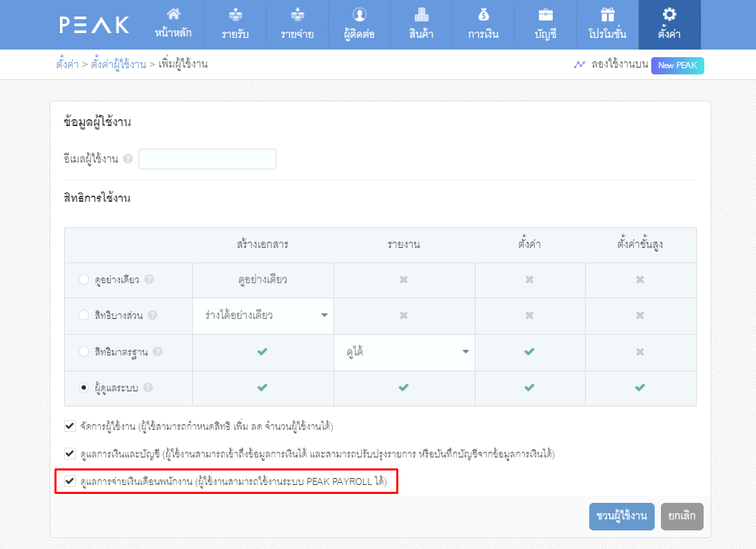Open the สินค้า products menu
The height and width of the screenshot is (549, 756).
[421, 25]
